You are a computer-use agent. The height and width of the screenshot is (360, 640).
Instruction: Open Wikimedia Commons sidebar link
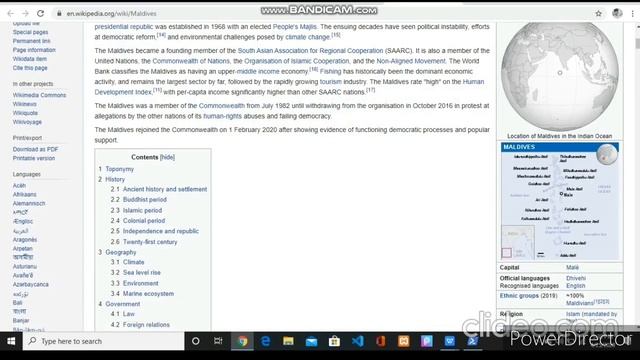39,95
